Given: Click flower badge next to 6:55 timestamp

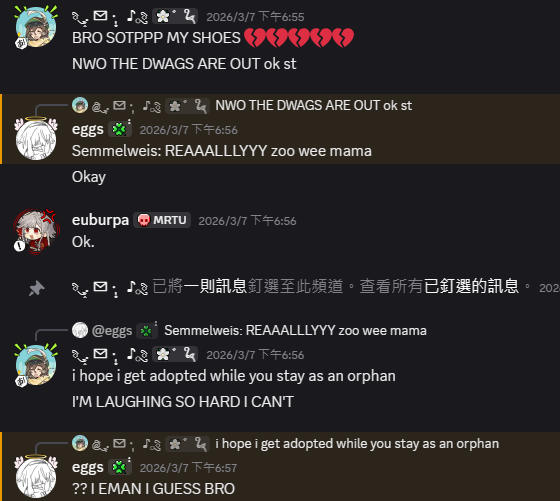Looking at the screenshot, I should 175,16.
